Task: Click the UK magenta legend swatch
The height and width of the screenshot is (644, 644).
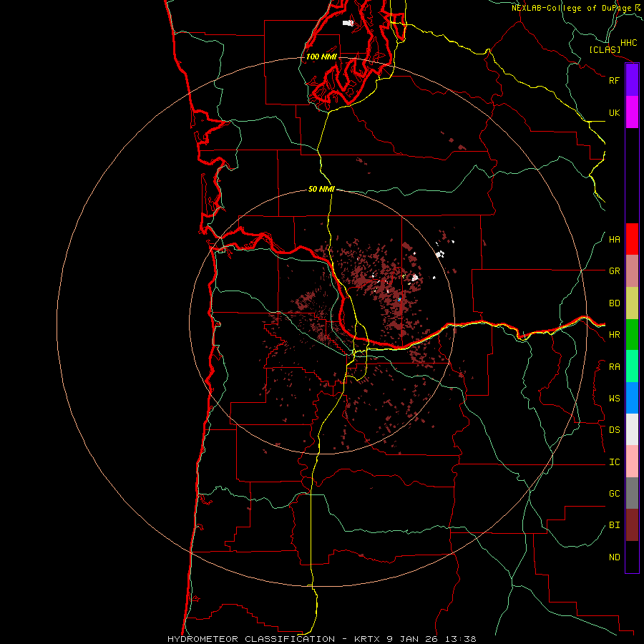Action: 632,112
